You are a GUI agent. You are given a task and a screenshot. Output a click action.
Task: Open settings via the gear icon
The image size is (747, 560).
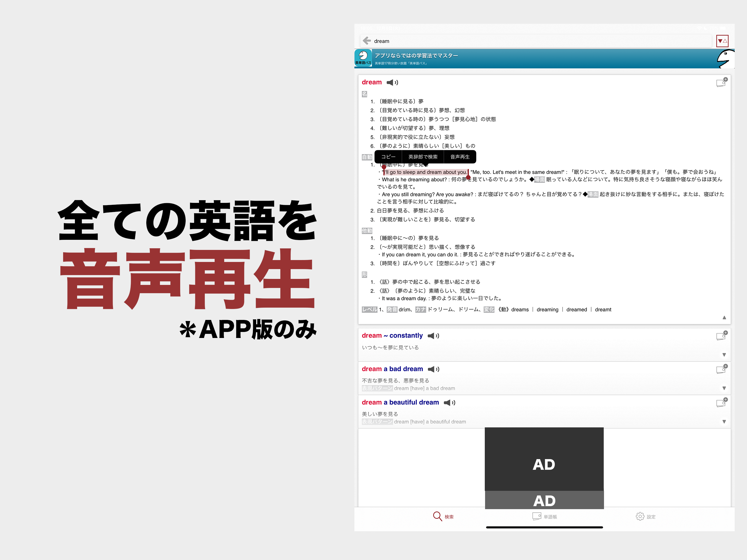pyautogui.click(x=640, y=516)
